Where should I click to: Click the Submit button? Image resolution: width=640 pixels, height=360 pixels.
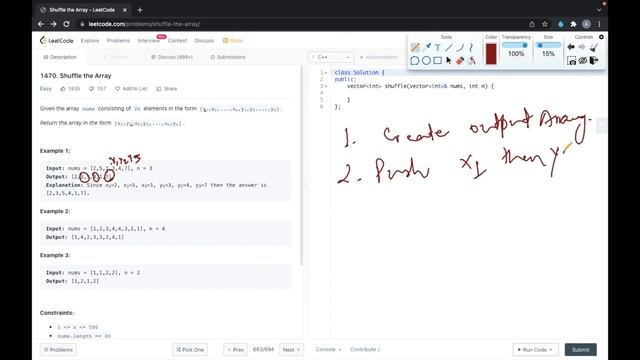(x=580, y=350)
